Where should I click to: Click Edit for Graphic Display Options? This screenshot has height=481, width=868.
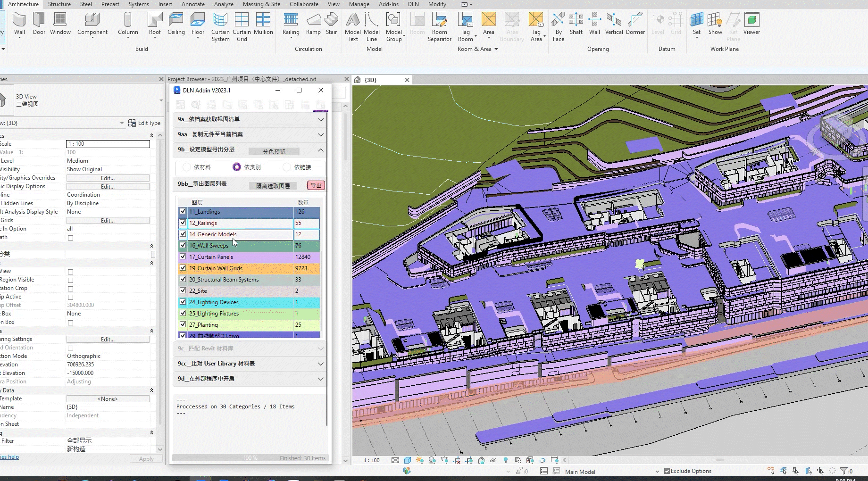tap(108, 187)
